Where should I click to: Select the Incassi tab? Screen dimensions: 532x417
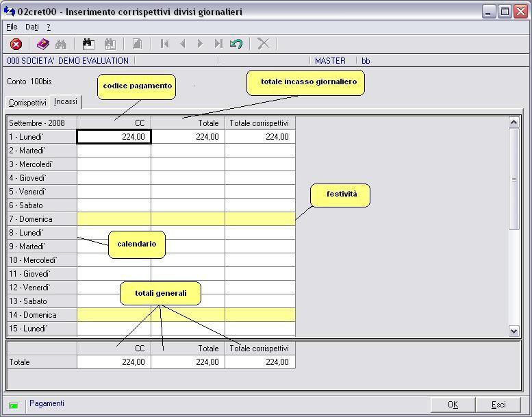tap(66, 101)
